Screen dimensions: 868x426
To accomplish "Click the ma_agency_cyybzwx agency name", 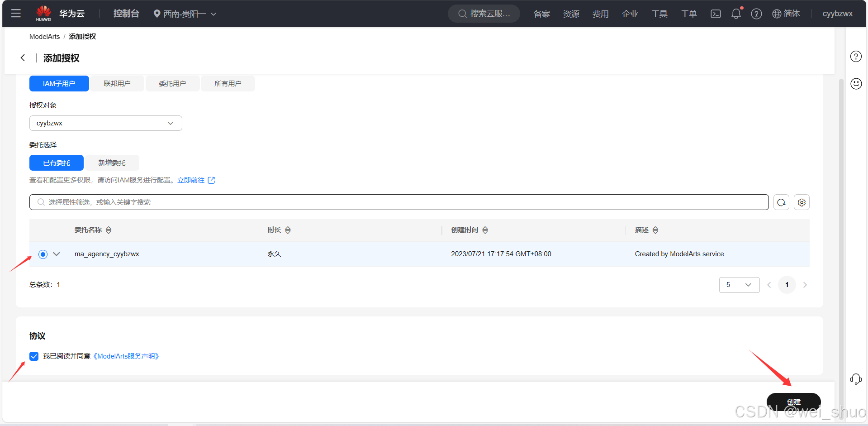I will pos(107,254).
